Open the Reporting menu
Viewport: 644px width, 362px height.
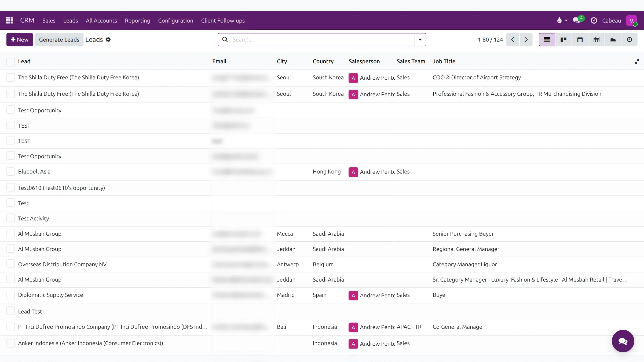click(137, 20)
